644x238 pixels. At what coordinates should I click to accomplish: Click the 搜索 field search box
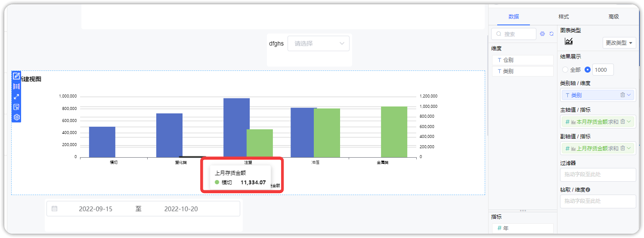coord(514,34)
